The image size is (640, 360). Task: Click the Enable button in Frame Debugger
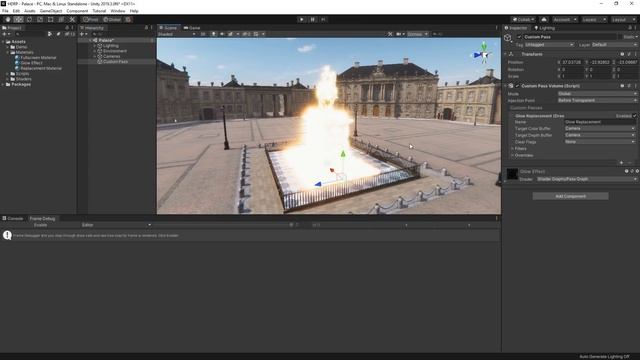[40, 225]
